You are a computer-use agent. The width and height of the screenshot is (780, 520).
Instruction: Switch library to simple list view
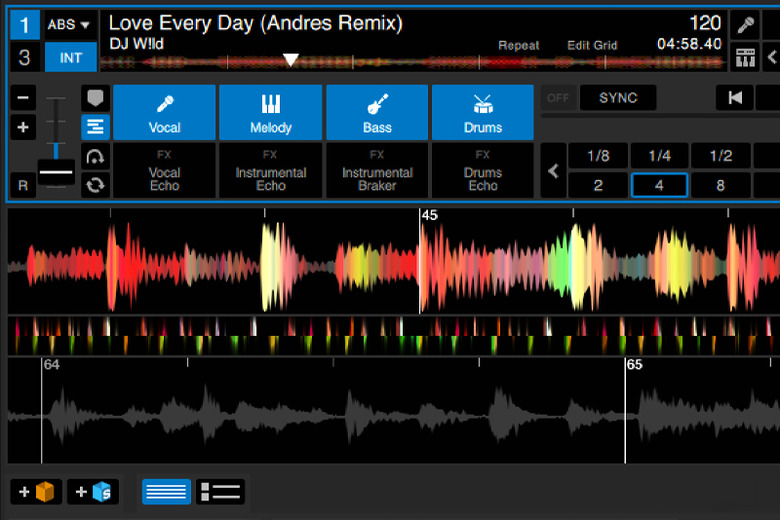pos(166,492)
